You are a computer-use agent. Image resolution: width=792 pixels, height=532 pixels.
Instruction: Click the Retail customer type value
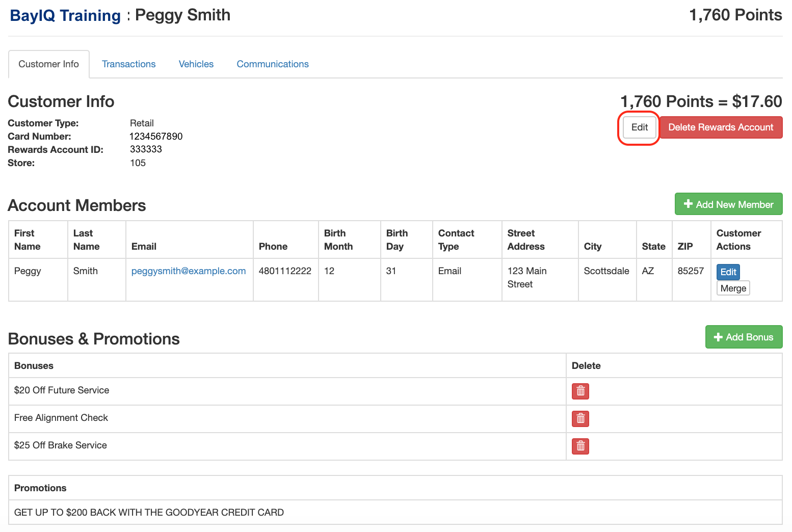pyautogui.click(x=142, y=123)
